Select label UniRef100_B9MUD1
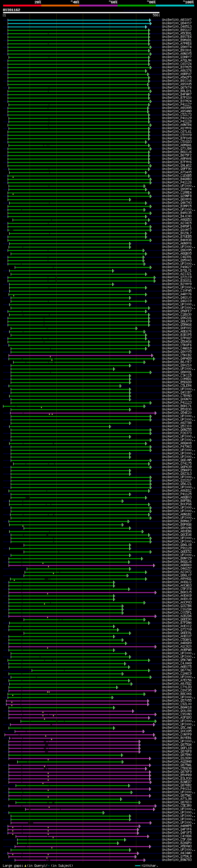 click(176, 40)
